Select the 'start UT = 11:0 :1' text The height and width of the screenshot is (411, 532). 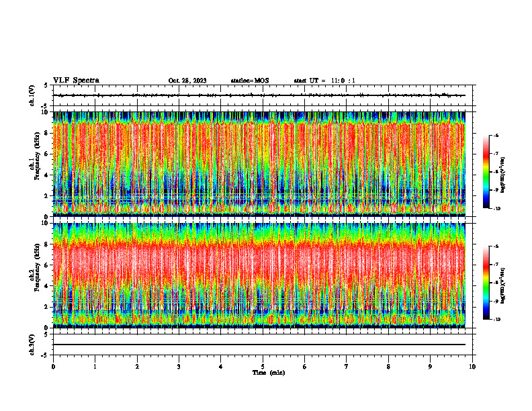tap(324, 81)
